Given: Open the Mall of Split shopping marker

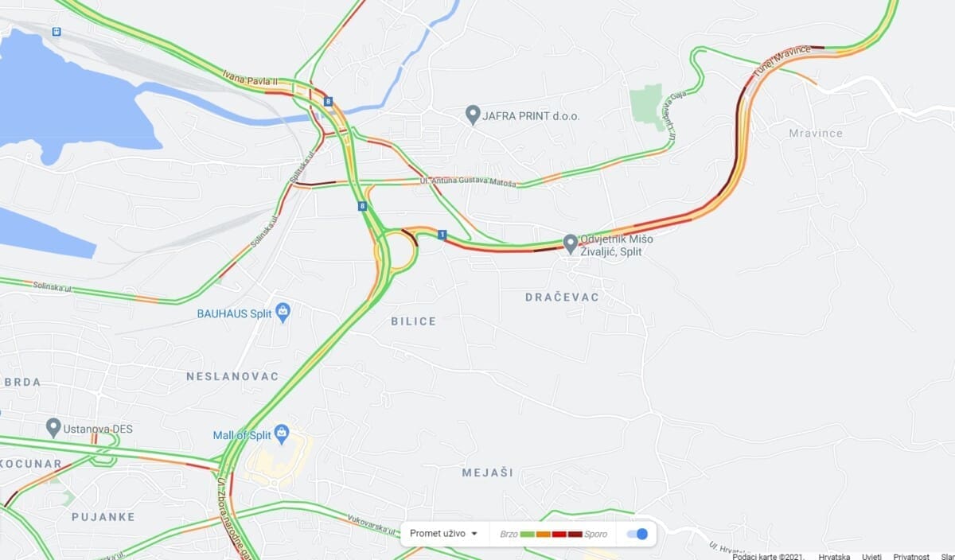Looking at the screenshot, I should 281,434.
